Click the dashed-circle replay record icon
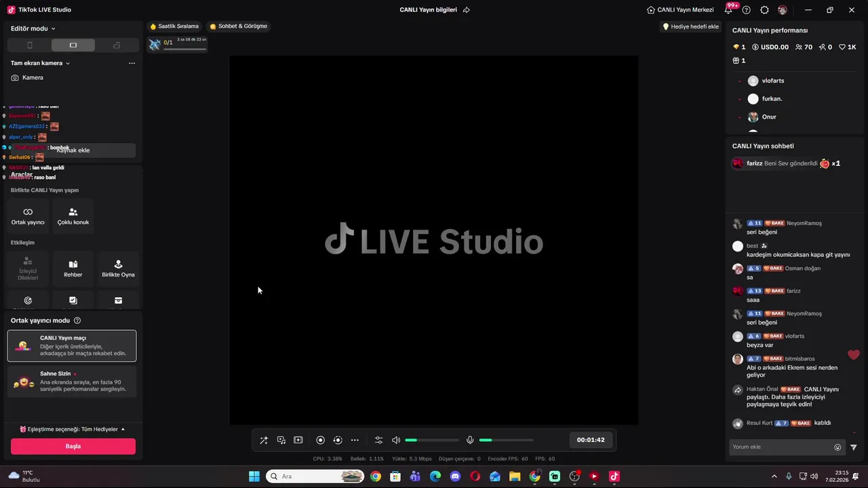This screenshot has width=868, height=488. pos(338,440)
